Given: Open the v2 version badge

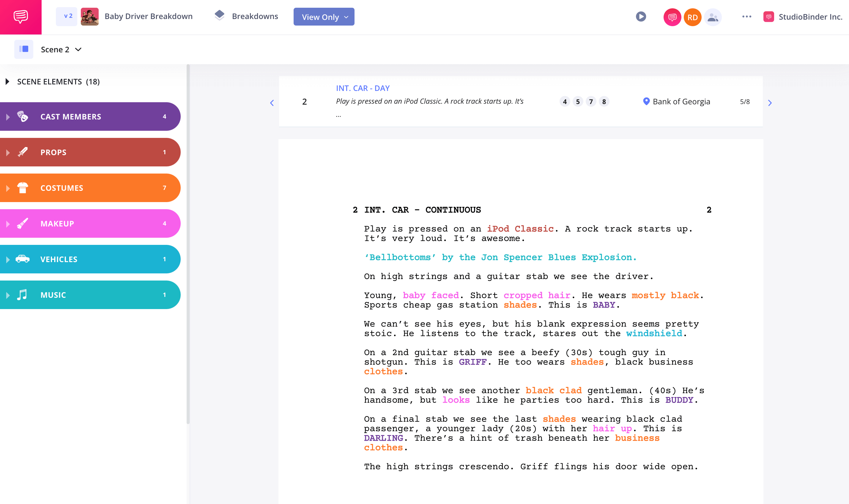Looking at the screenshot, I should pyautogui.click(x=67, y=16).
